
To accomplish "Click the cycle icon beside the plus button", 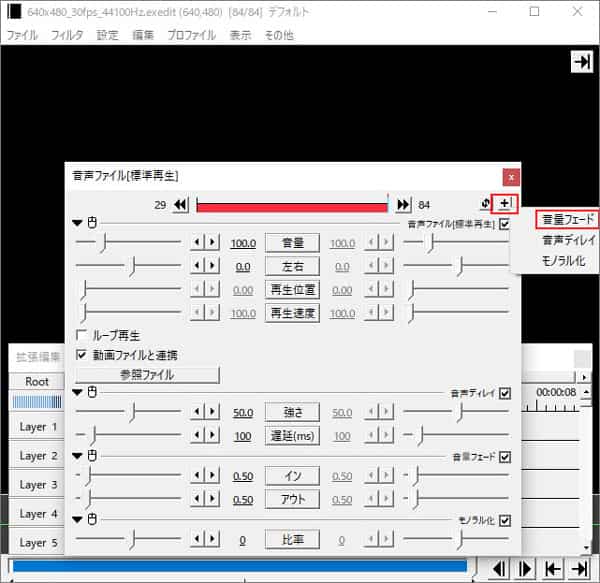I will point(485,204).
